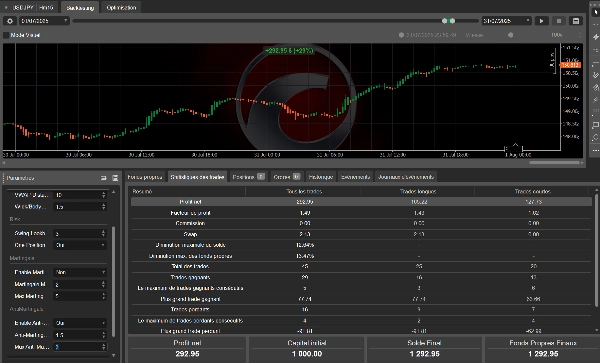Click the Paramètres panel scroll-down arrow
The image size is (600, 363).
pyautogui.click(x=113, y=355)
